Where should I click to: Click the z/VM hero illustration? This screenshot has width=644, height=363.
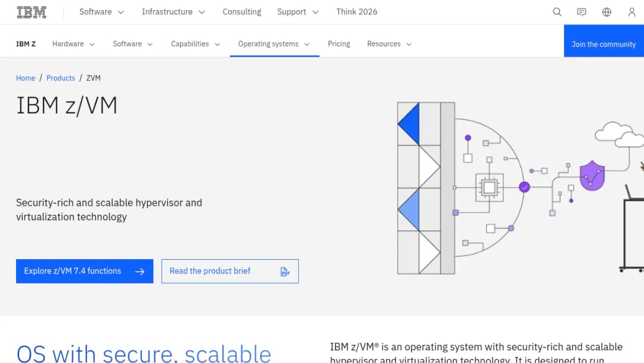click(521, 188)
